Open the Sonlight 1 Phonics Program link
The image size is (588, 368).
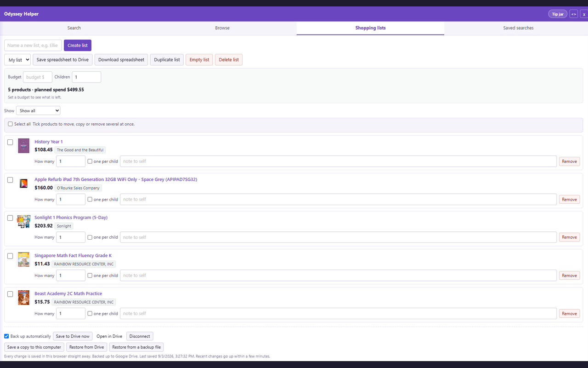tap(71, 218)
